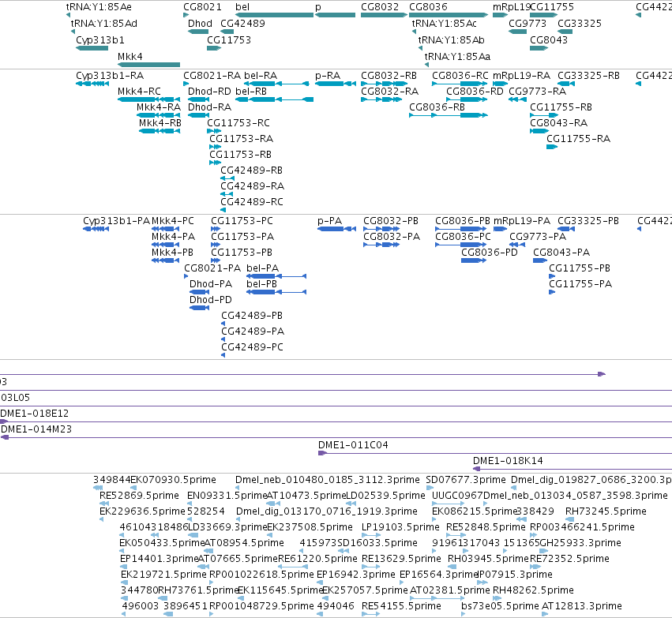Click the CG33325-PB coding sequence label

point(588,220)
